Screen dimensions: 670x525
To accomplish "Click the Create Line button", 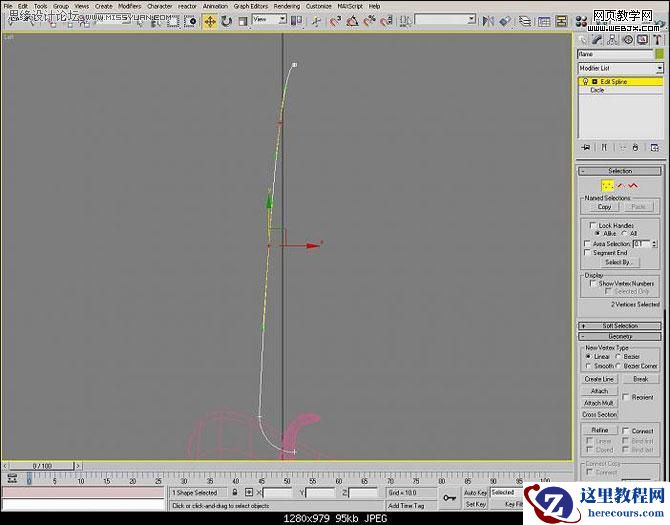I will (599, 379).
